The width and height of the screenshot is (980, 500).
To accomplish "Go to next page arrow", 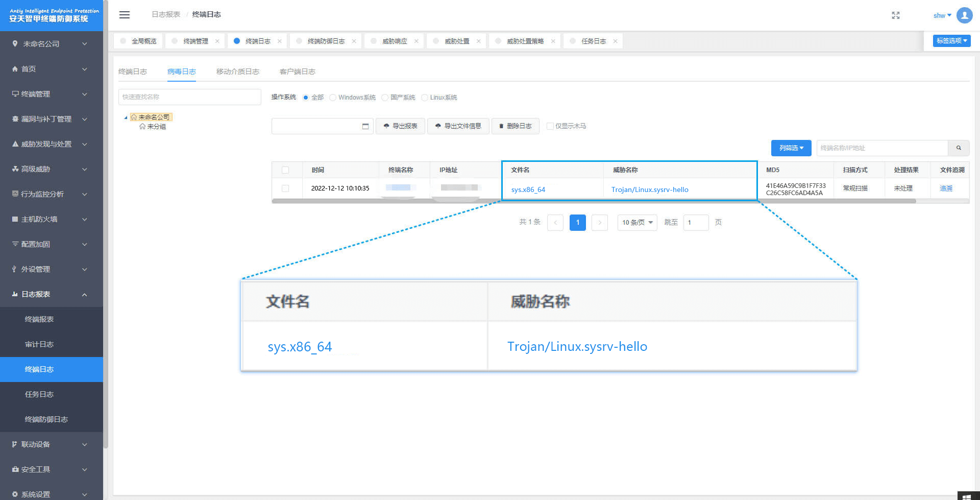I will coord(600,223).
